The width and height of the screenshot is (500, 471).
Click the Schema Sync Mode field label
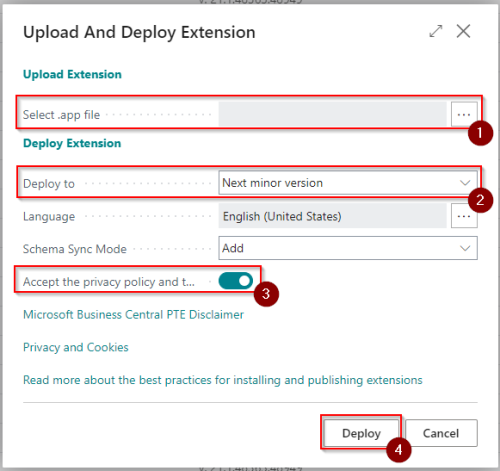click(75, 249)
